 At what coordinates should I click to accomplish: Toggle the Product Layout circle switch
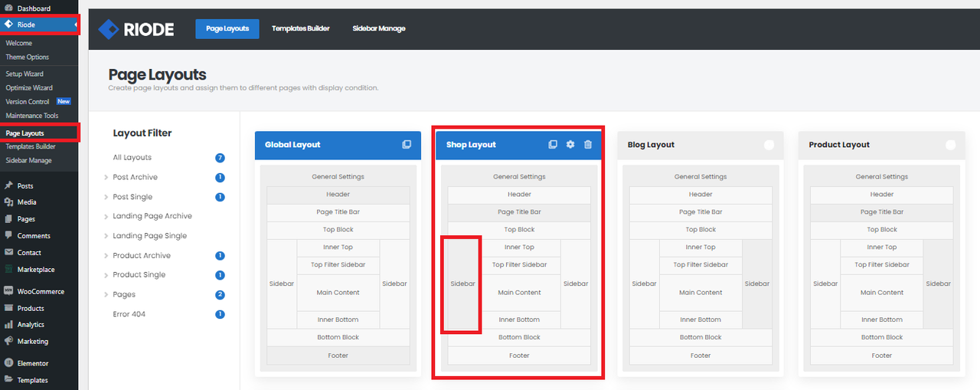coord(950,145)
